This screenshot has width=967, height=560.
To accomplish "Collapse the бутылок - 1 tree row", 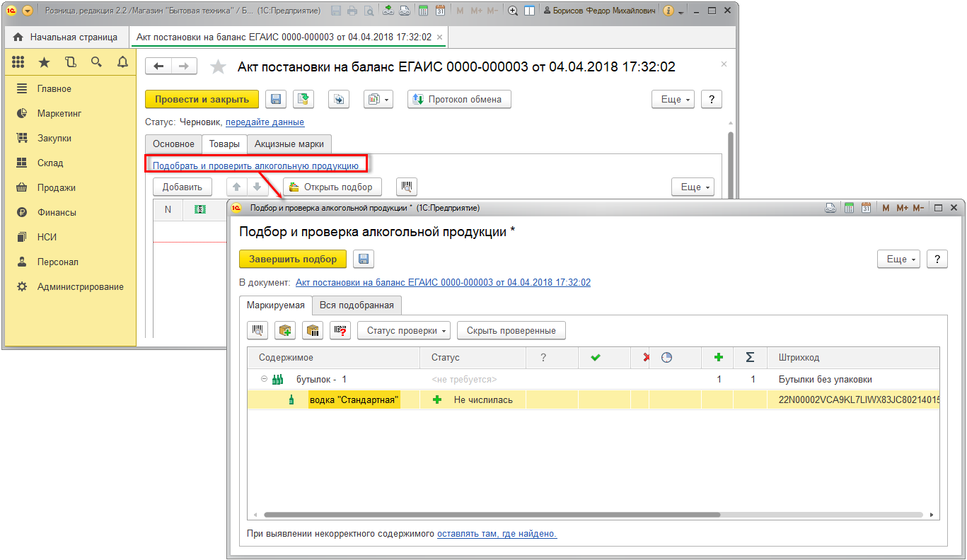I will [264, 379].
